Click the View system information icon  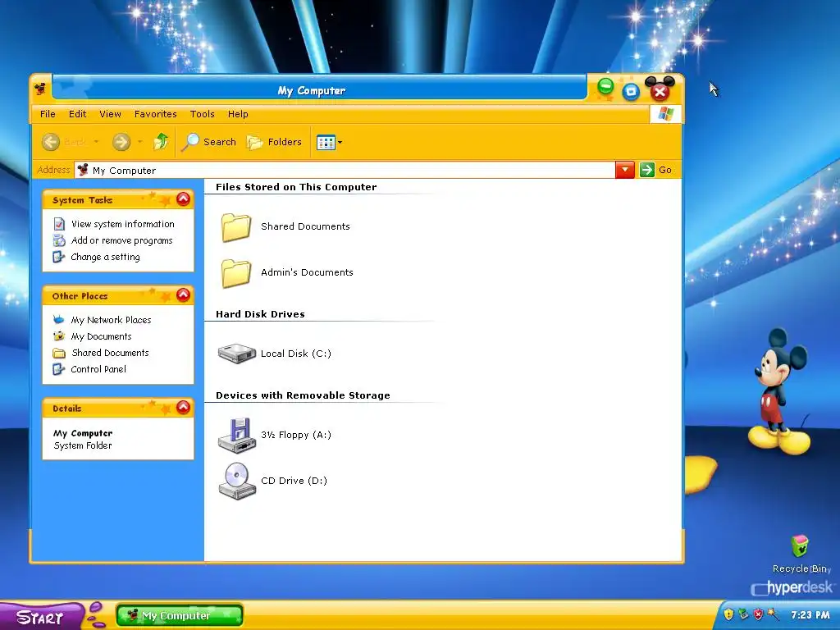click(x=59, y=224)
